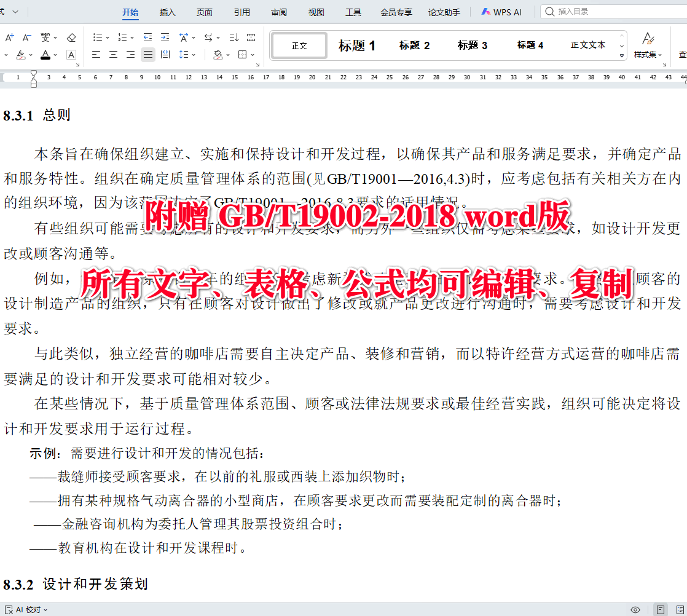Open the bullet list style dropdown arrow
Screen dimensions: 687x616
[108, 38]
